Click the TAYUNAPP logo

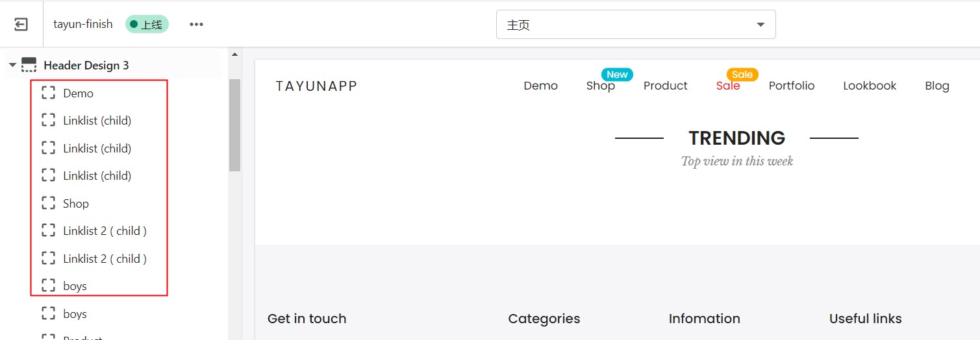tap(316, 86)
